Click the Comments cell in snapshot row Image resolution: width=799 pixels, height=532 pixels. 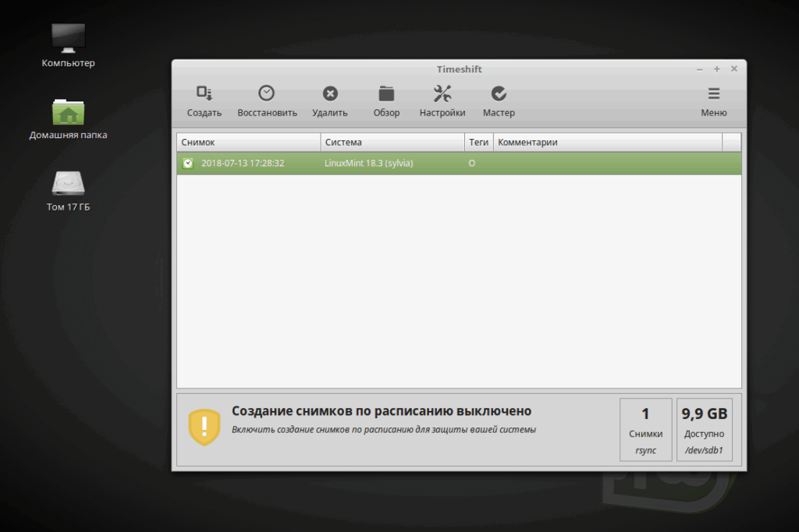coord(608,163)
